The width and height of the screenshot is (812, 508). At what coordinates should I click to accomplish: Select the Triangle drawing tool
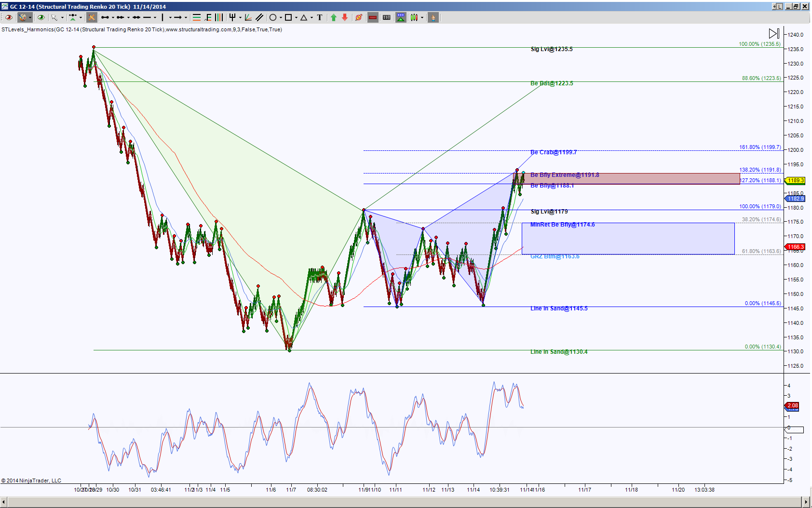point(304,17)
